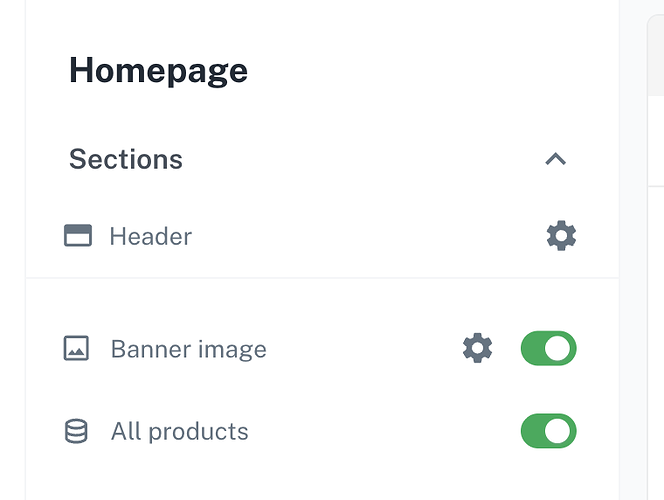Image resolution: width=664 pixels, height=500 pixels.
Task: Select the Header section label
Action: [x=150, y=237]
